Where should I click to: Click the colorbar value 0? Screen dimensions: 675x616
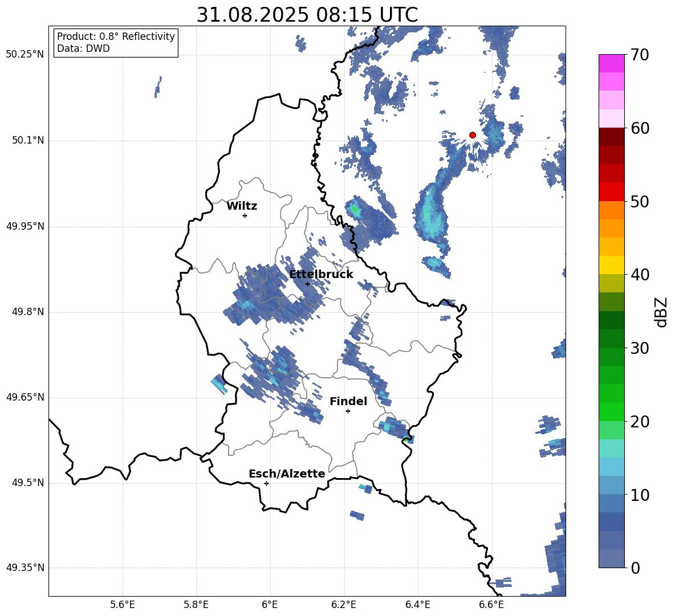[x=636, y=568]
